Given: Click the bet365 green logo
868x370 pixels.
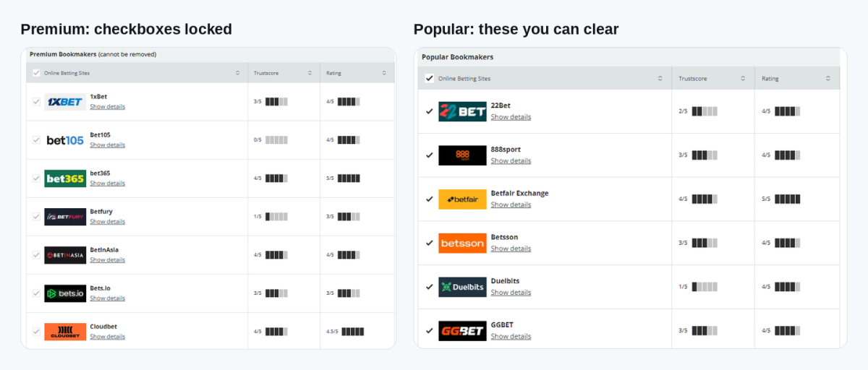Looking at the screenshot, I should 65,178.
